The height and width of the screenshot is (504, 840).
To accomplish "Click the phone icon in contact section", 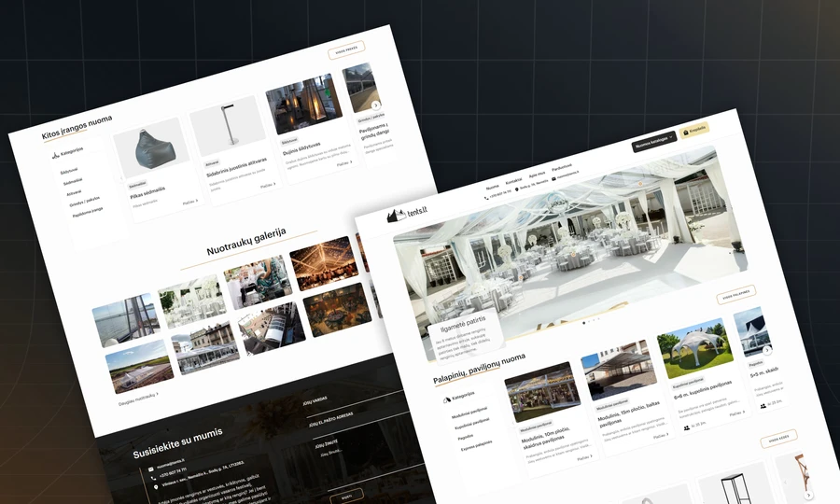I will (x=153, y=478).
